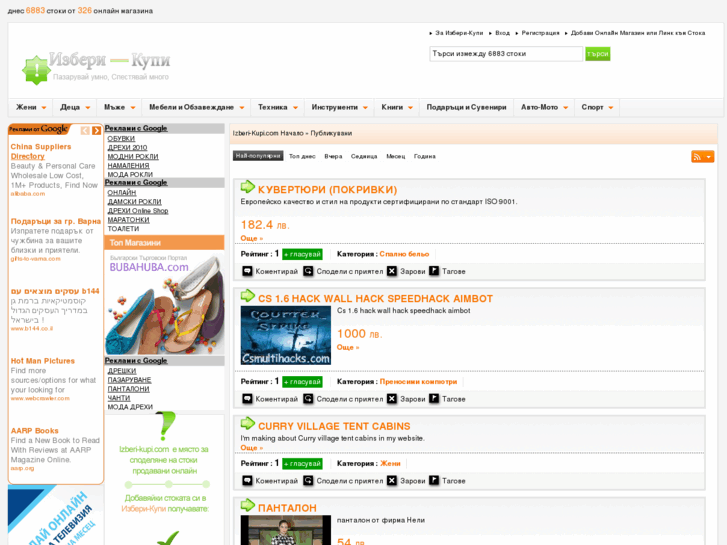Open China Suppliers Directory ad
Image resolution: width=727 pixels, height=545 pixels.
pyautogui.click(x=41, y=151)
